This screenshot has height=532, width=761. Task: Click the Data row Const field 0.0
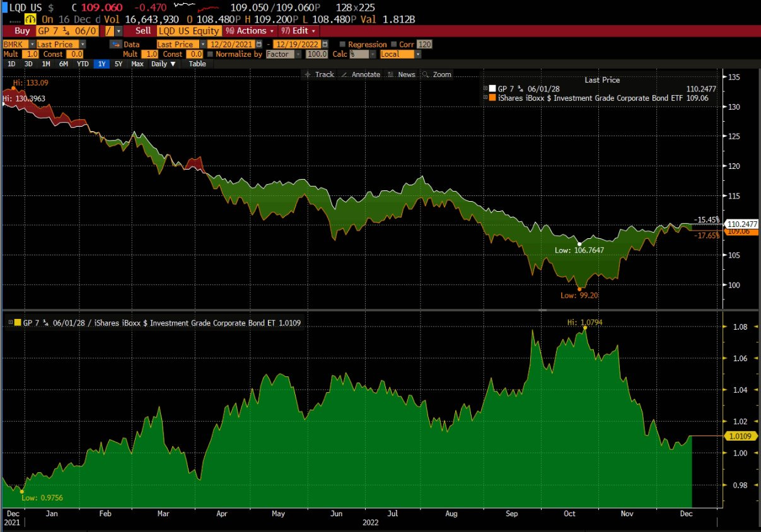(x=194, y=54)
